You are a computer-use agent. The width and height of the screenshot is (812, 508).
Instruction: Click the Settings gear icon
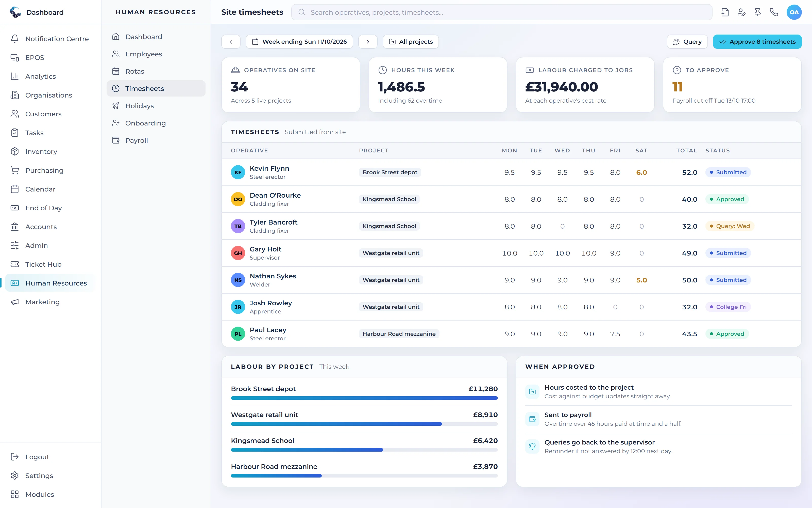[15, 476]
